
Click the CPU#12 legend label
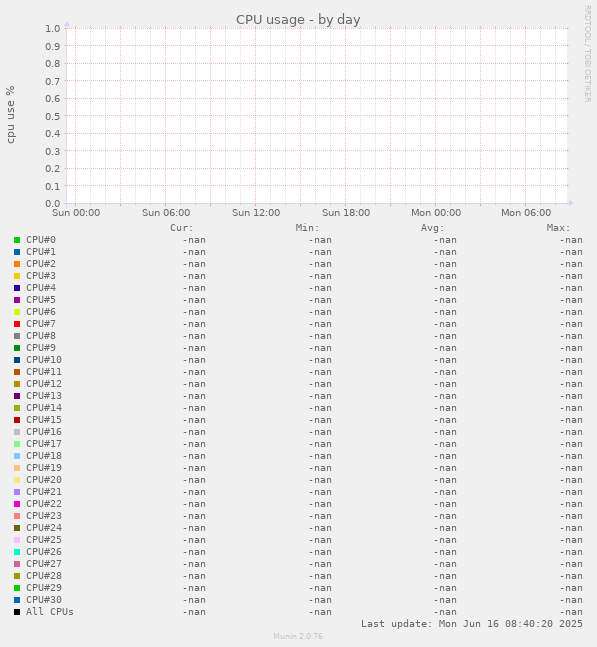click(x=44, y=384)
